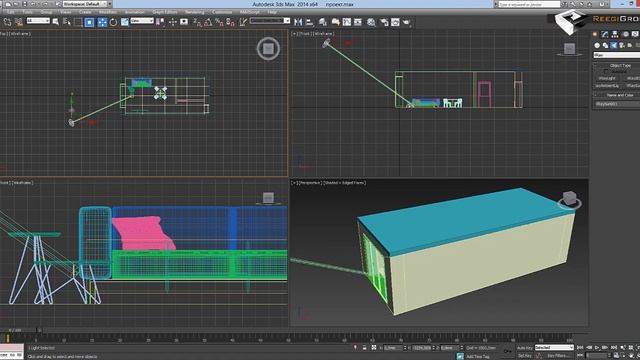Open the Layer Manager icon

click(x=323, y=22)
